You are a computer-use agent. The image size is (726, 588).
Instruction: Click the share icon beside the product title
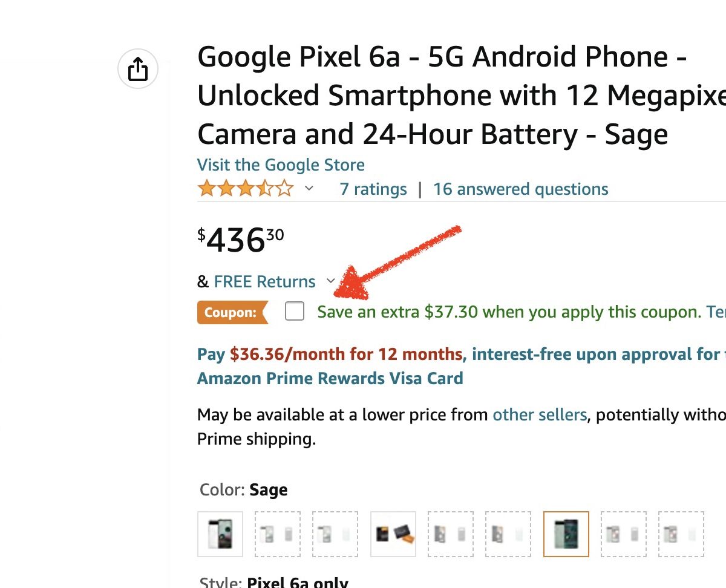click(x=138, y=69)
